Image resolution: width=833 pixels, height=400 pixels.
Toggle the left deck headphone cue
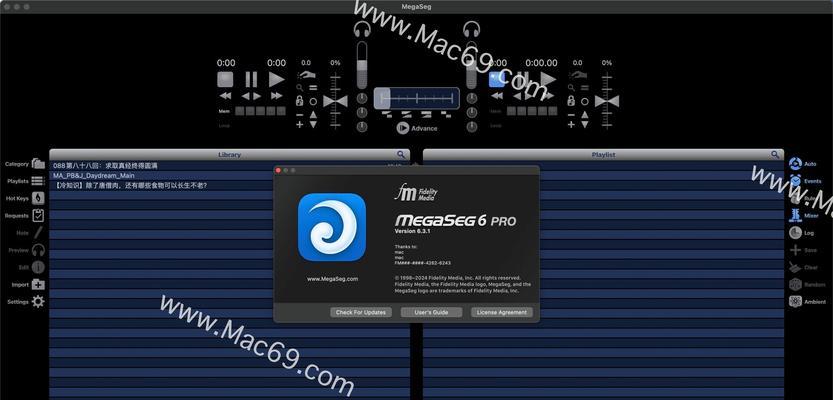pos(362,29)
